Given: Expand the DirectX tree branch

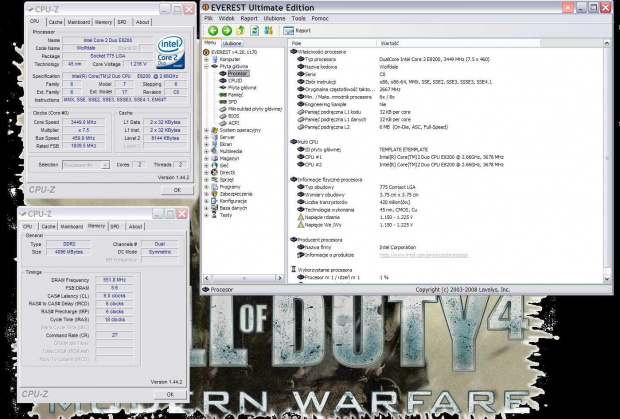Looking at the screenshot, I should pos(206,173).
